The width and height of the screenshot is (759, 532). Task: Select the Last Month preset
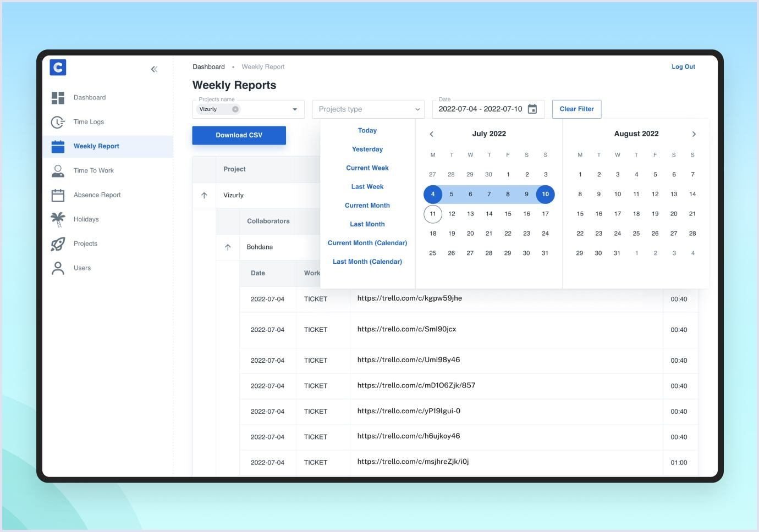367,224
